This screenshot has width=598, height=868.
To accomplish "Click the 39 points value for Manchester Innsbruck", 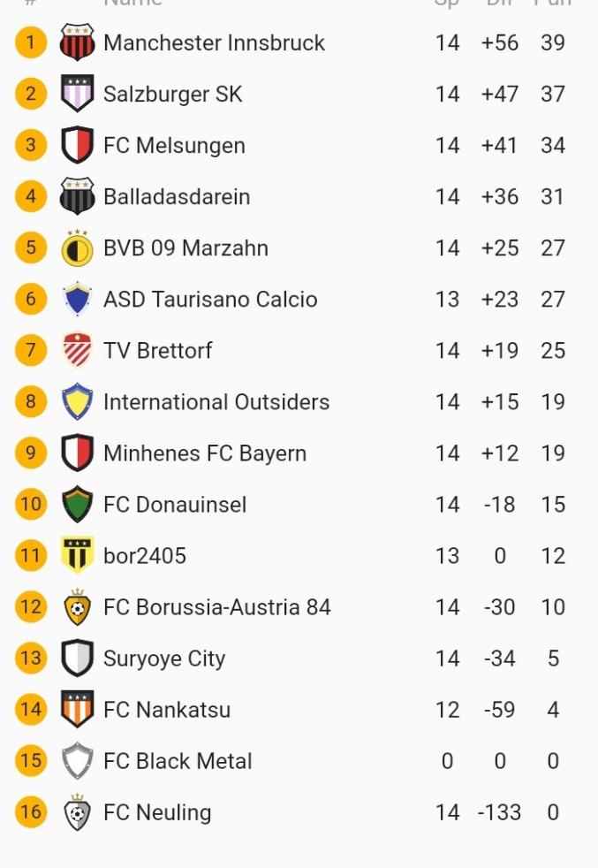I will pos(553,42).
